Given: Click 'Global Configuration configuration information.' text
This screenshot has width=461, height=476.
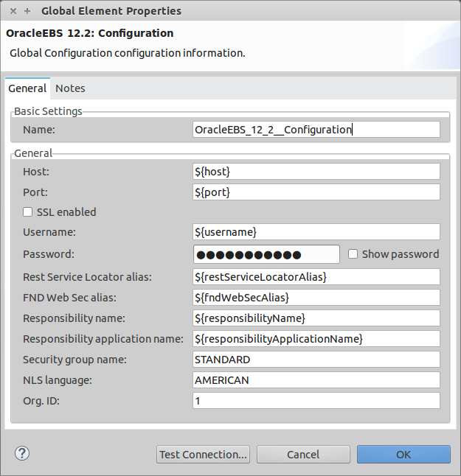Looking at the screenshot, I should (128, 53).
